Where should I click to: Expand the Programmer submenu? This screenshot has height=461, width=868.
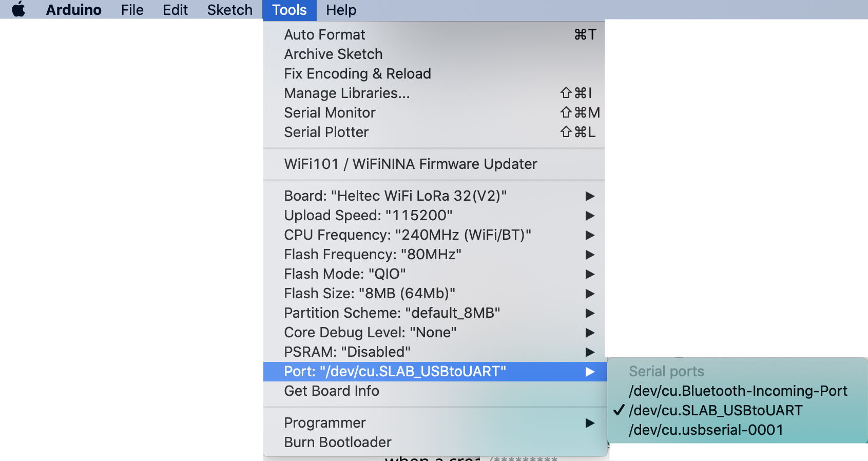(x=325, y=423)
